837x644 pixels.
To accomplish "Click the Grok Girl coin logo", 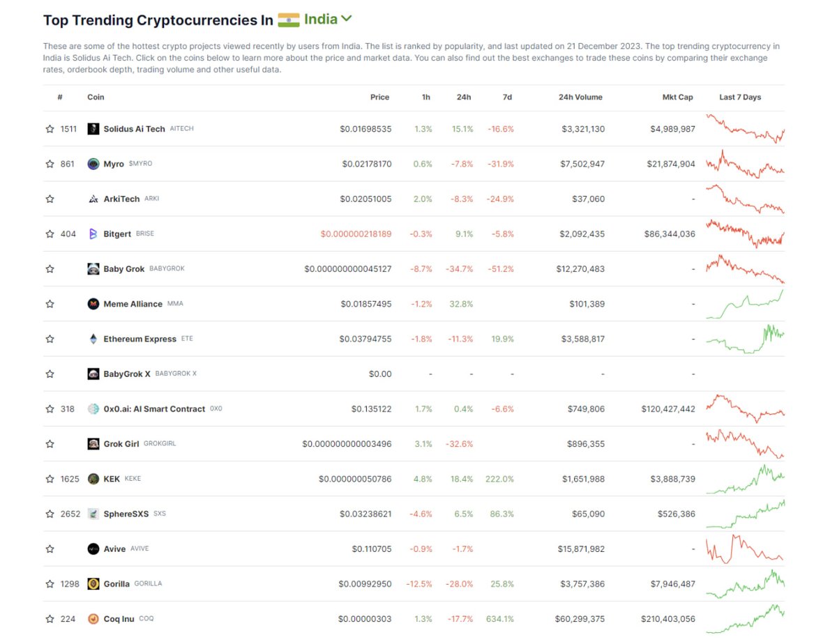I will (93, 444).
